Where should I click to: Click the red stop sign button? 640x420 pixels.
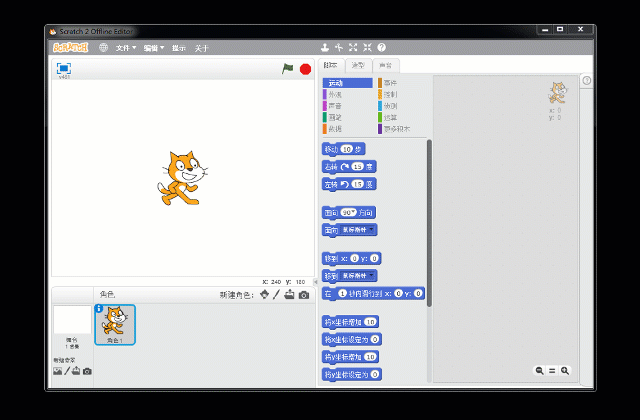coord(305,69)
